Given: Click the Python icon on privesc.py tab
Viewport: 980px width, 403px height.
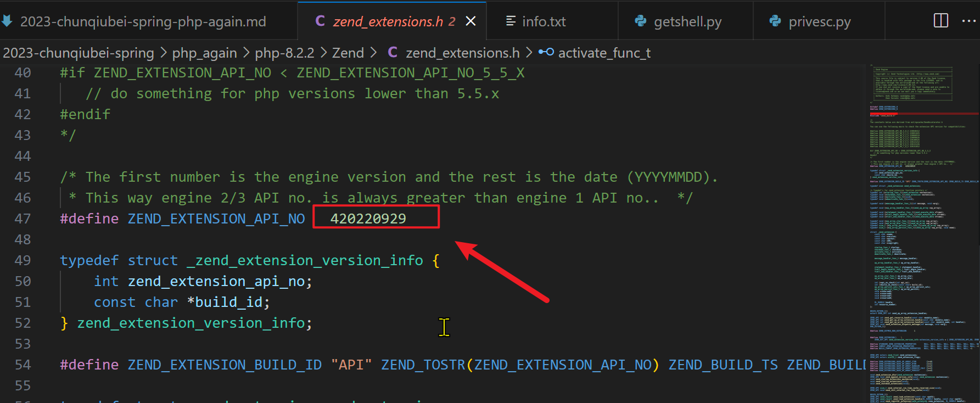Looking at the screenshot, I should (775, 21).
